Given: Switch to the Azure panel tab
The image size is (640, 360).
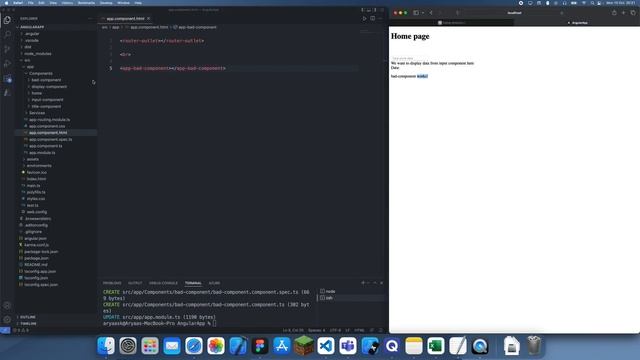Looking at the screenshot, I should point(214,283).
